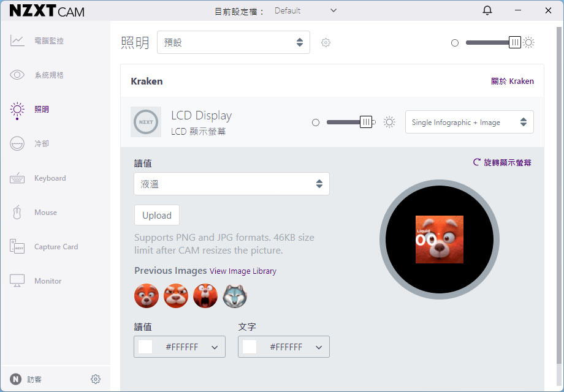Click the Mouse icon in sidebar
564x392 pixels.
pyautogui.click(x=17, y=213)
